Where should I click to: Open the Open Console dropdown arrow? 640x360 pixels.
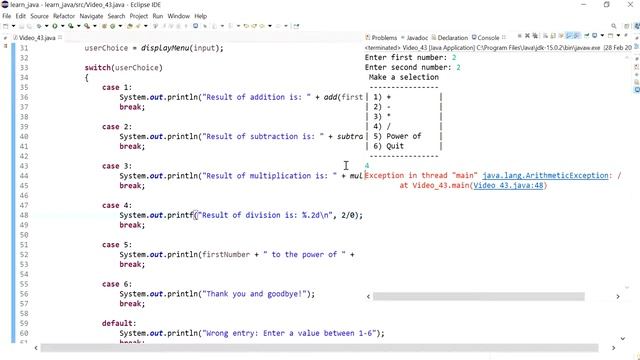[x=618, y=36]
